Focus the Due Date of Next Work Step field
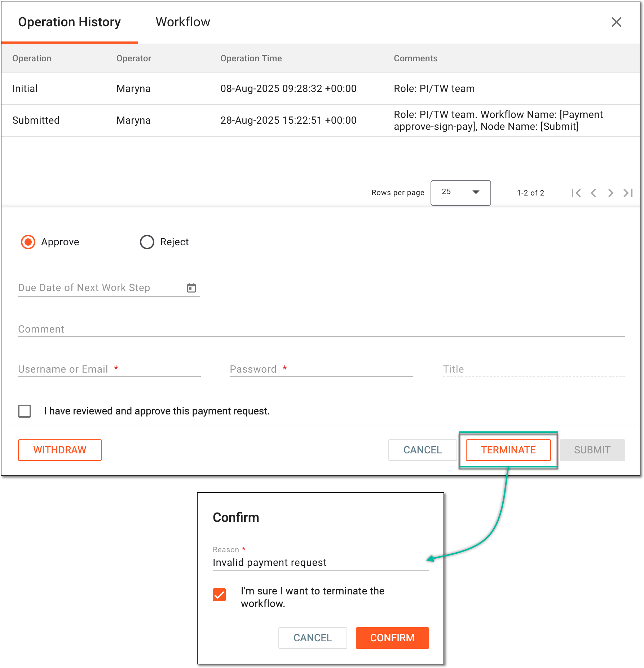 click(109, 288)
